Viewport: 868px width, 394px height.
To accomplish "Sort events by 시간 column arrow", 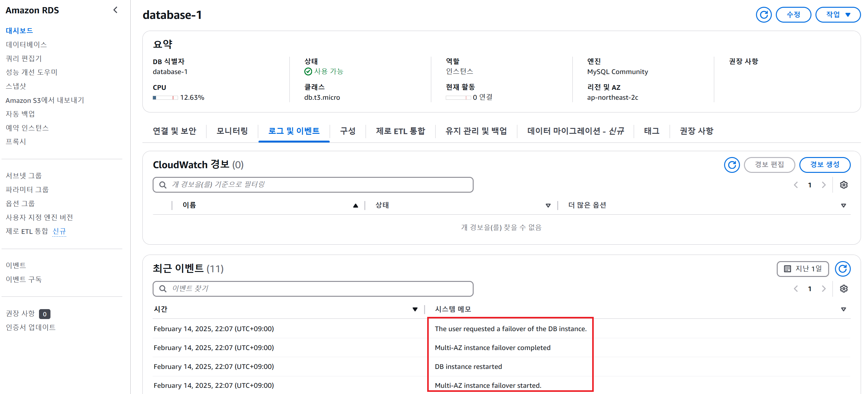I will tap(415, 309).
